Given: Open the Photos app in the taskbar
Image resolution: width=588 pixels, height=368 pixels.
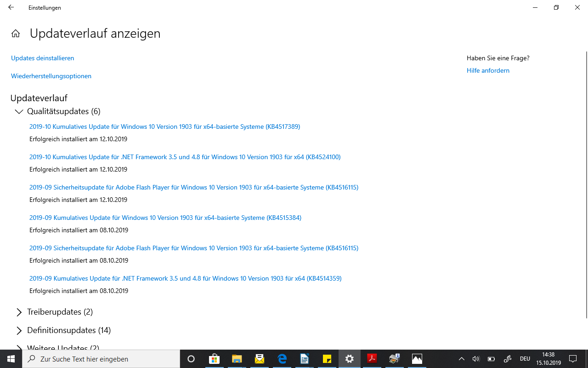Looking at the screenshot, I should click(x=417, y=359).
